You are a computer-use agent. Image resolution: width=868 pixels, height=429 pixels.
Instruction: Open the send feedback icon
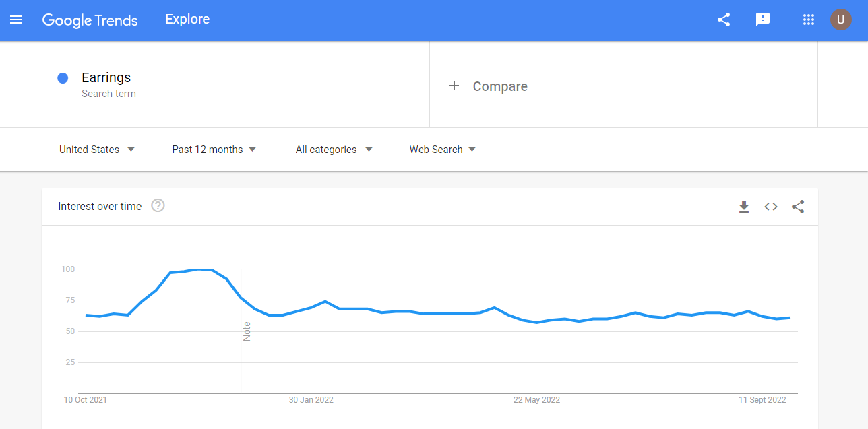point(763,20)
